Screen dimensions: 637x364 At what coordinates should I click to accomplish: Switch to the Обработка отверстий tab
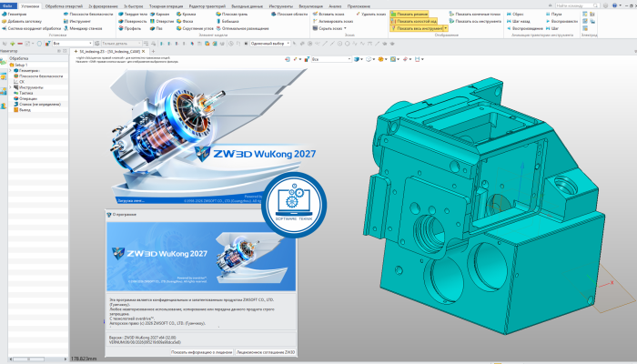pos(64,6)
